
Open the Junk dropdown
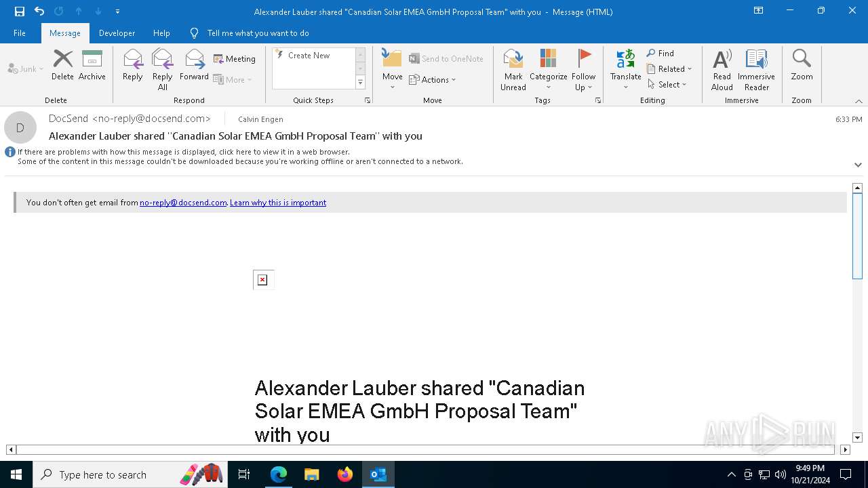tap(26, 68)
